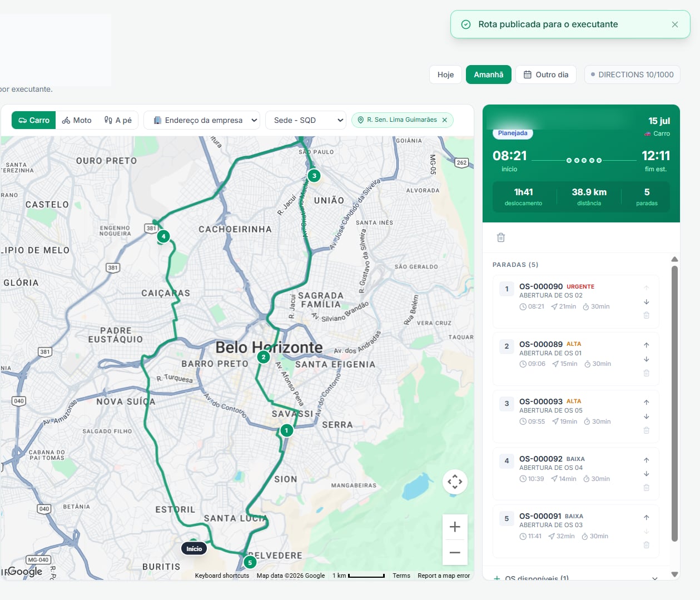Delete stop OS-000089
The image size is (700, 600).
click(x=647, y=373)
